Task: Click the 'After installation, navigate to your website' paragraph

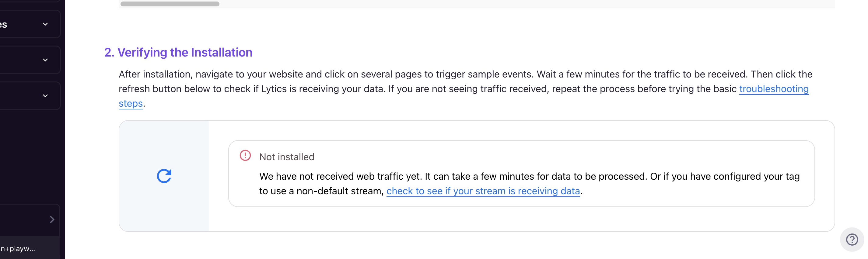Action: (x=465, y=89)
